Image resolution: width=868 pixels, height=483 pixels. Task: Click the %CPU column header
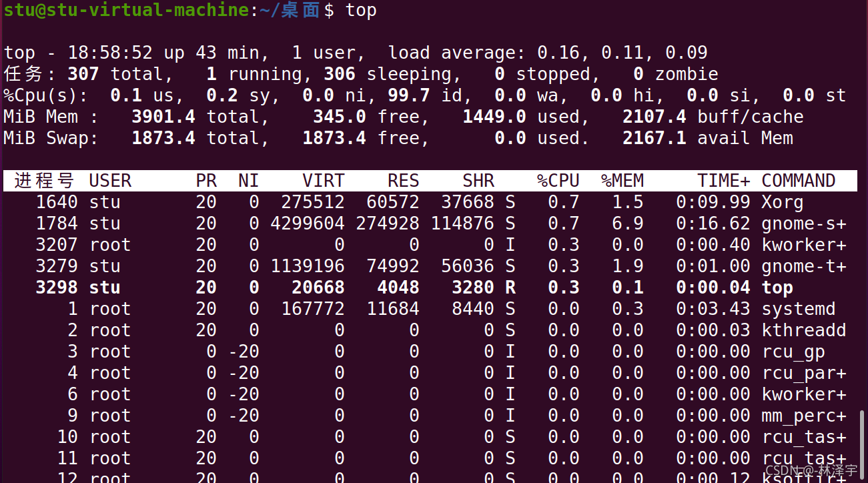coord(558,181)
